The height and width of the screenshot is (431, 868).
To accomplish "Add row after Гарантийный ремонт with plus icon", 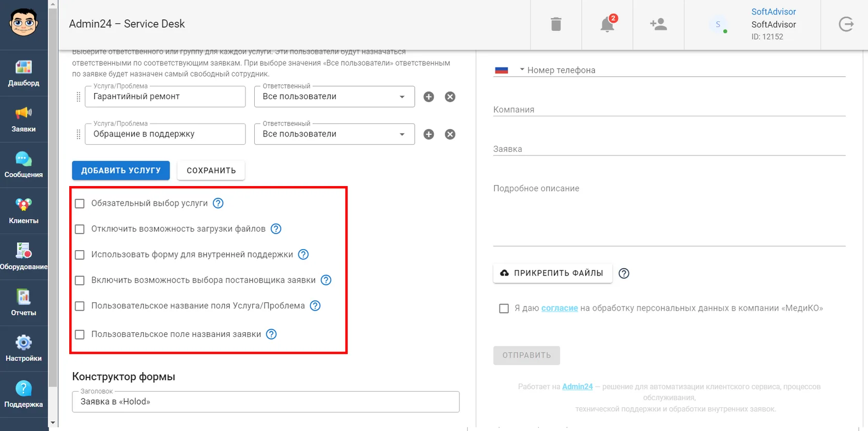I will tap(429, 97).
